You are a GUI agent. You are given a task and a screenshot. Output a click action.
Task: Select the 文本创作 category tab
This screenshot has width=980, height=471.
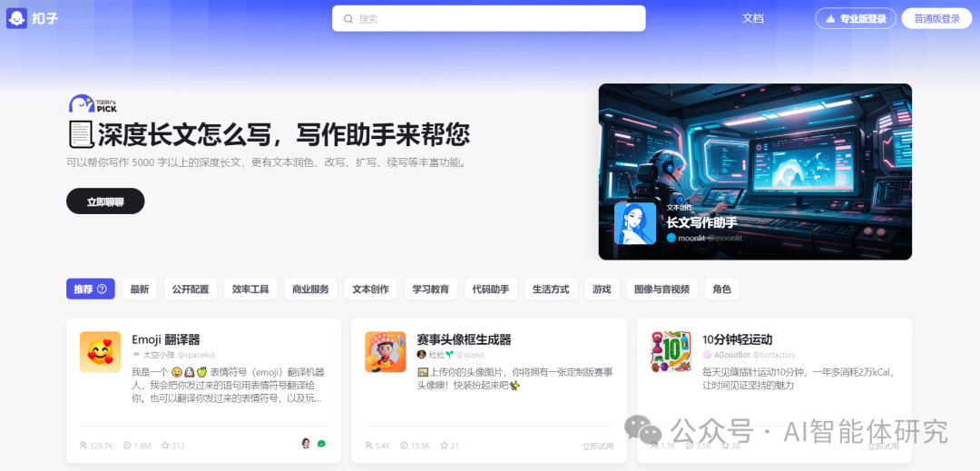[370, 289]
